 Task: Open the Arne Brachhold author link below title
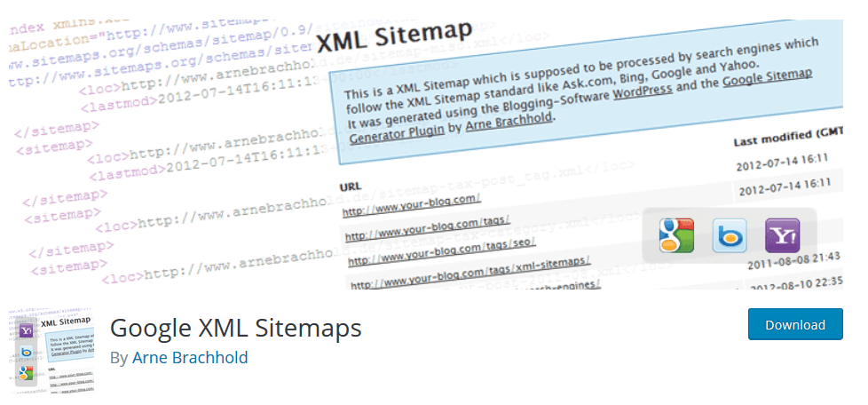(190, 358)
